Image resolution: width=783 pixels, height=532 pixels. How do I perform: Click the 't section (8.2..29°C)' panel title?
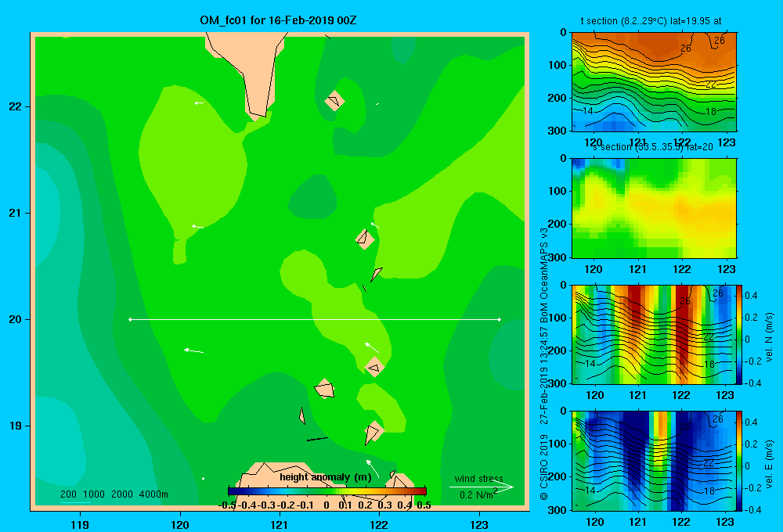point(651,21)
